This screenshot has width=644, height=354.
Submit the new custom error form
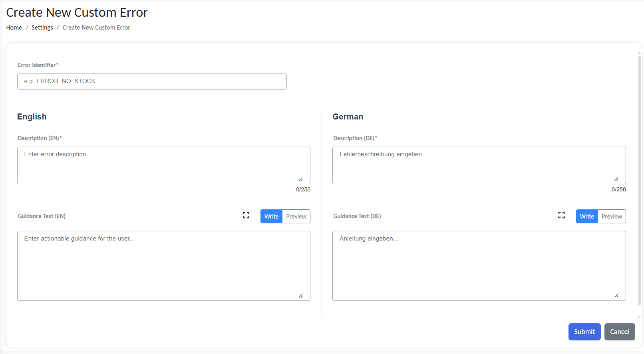pyautogui.click(x=584, y=332)
